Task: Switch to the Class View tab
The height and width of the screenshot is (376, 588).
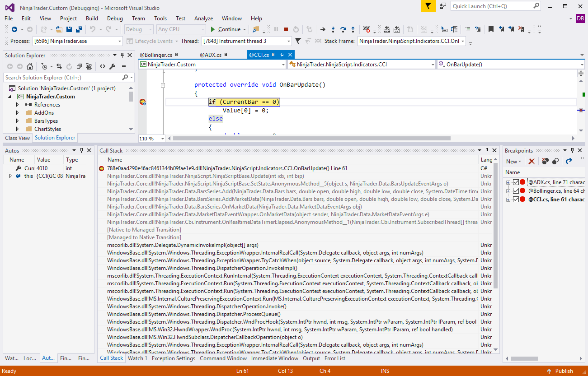Action: point(17,138)
